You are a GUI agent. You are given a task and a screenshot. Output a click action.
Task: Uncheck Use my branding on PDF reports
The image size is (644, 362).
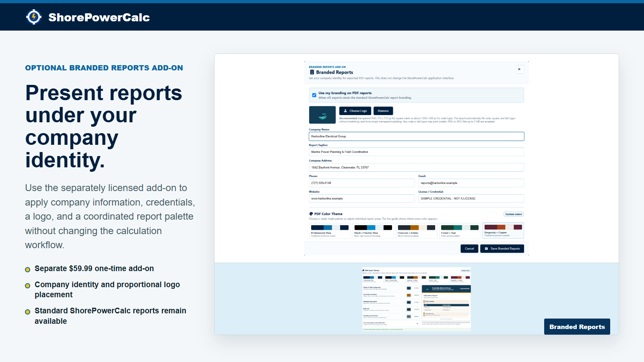pos(314,95)
